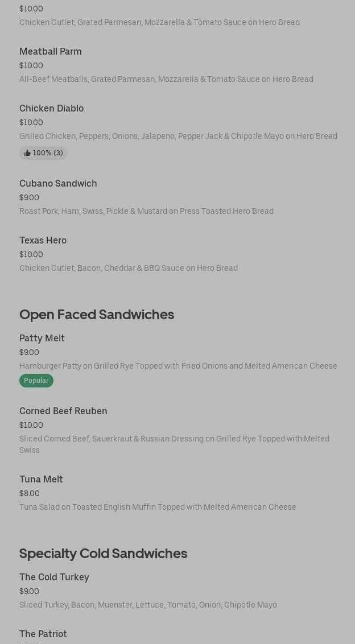This screenshot has height=644, width=355.
Task: Click the Specialty Cold Sandwiches heading
Action: point(103,554)
